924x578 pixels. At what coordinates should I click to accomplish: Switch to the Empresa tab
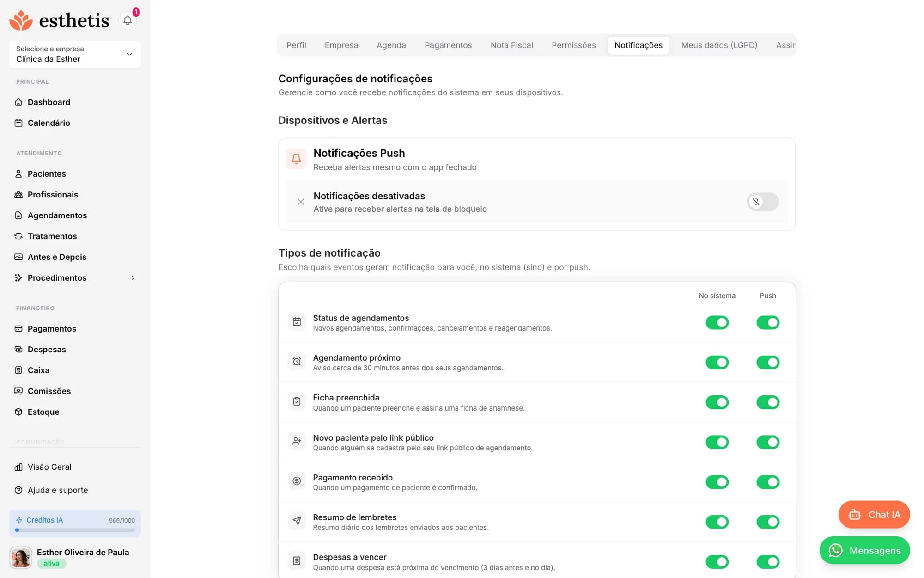click(x=341, y=45)
